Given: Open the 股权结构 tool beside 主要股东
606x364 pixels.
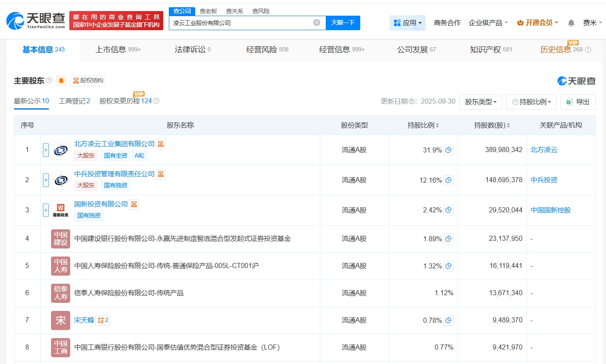Looking at the screenshot, I should 88,81.
